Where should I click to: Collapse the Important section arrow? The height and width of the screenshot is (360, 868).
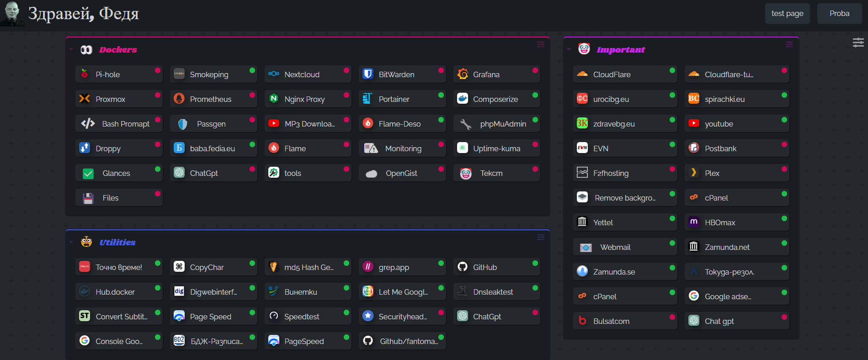569,49
